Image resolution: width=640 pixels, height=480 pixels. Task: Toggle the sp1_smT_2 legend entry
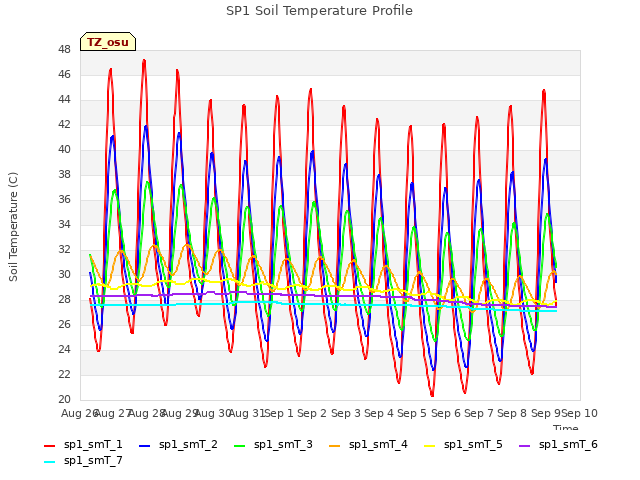178,444
